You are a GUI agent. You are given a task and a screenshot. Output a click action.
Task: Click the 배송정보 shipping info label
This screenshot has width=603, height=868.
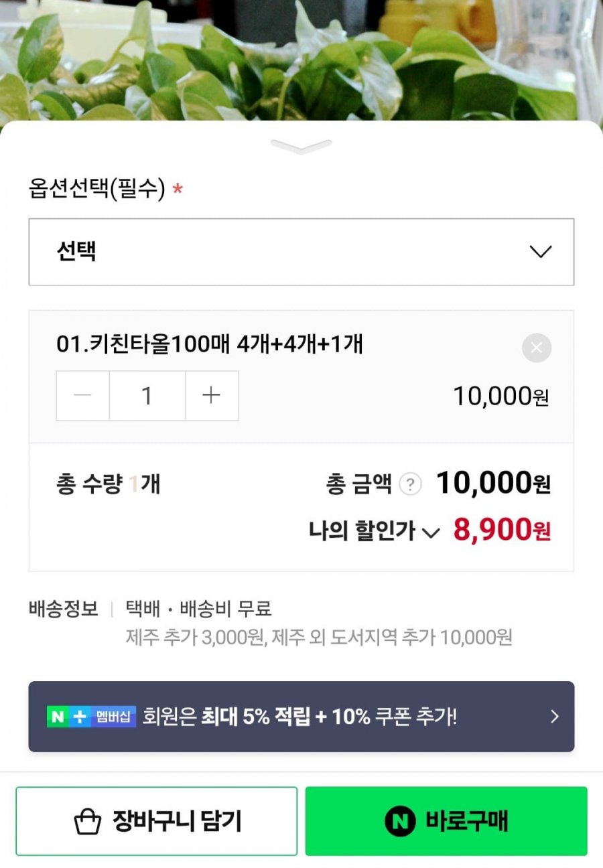coord(64,609)
